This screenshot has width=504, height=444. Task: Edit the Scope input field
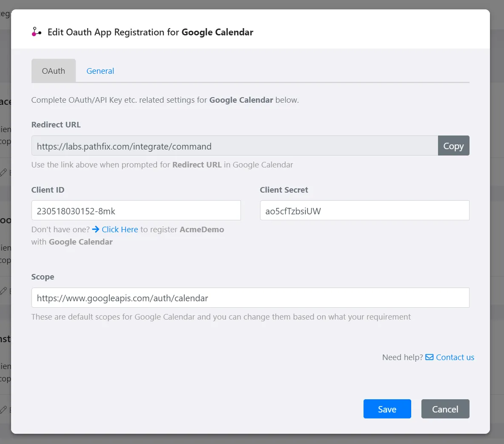[x=250, y=297]
